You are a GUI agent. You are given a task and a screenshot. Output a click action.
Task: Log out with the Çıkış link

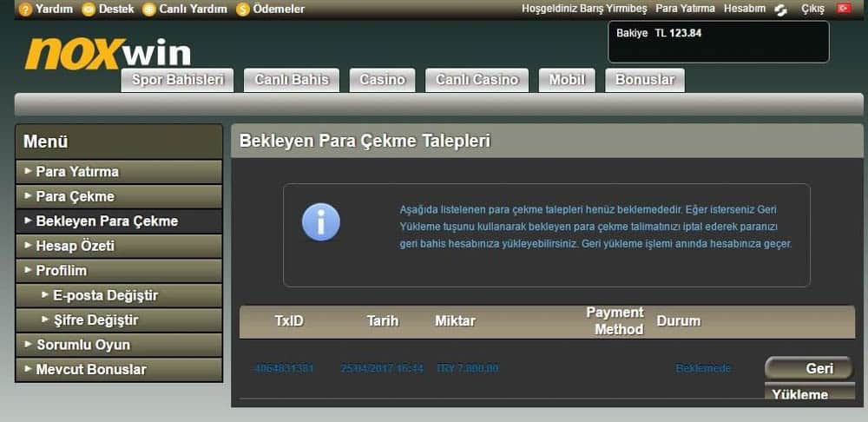[x=812, y=9]
